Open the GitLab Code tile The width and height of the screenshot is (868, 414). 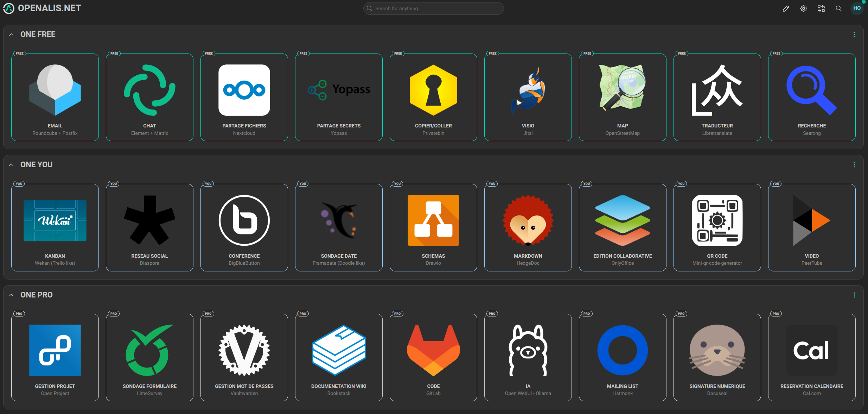[x=433, y=357]
